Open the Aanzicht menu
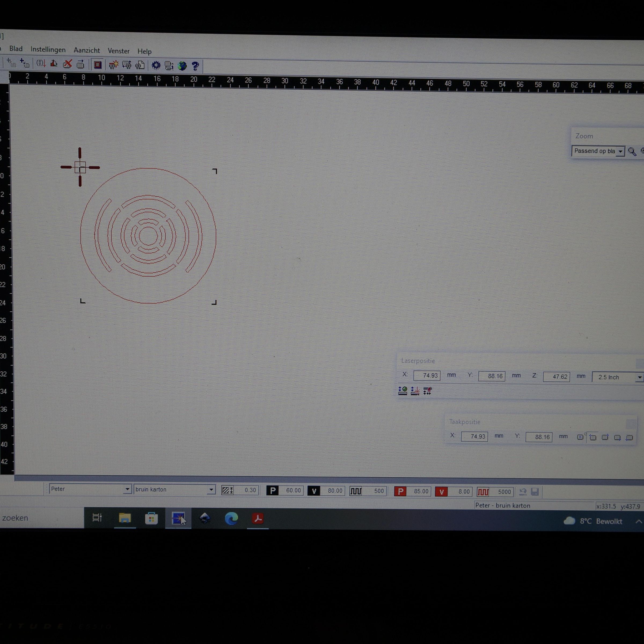 [87, 50]
